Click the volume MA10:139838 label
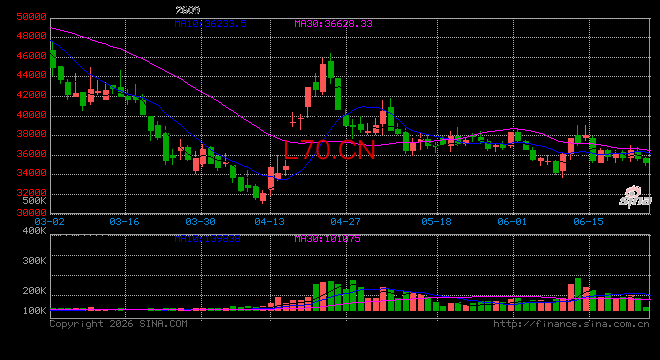Image resolution: width=660 pixels, height=360 pixels. (208, 239)
